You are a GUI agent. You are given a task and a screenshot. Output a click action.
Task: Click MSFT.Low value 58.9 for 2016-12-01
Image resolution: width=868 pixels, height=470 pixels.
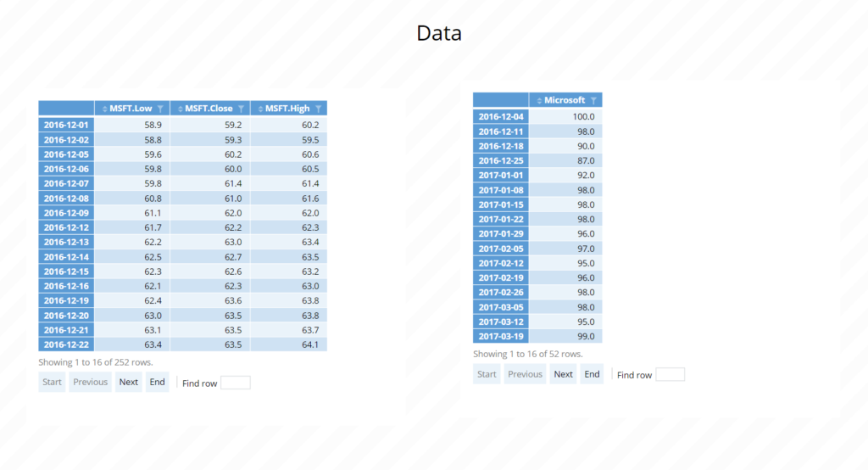pos(153,125)
